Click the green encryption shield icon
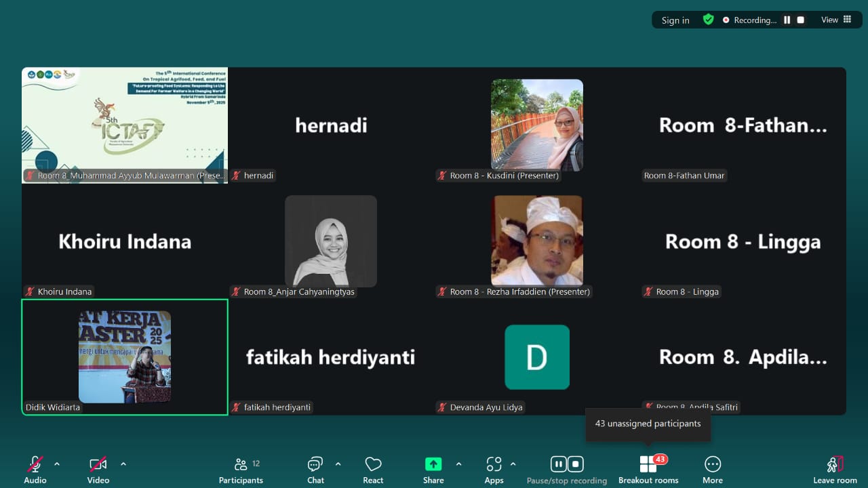868x488 pixels. pos(708,20)
